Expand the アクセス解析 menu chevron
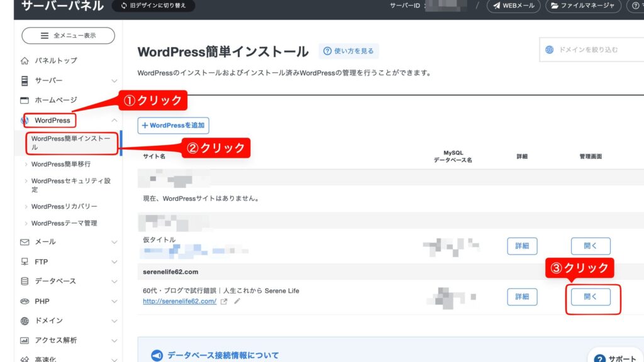644x362 pixels. pyautogui.click(x=114, y=341)
